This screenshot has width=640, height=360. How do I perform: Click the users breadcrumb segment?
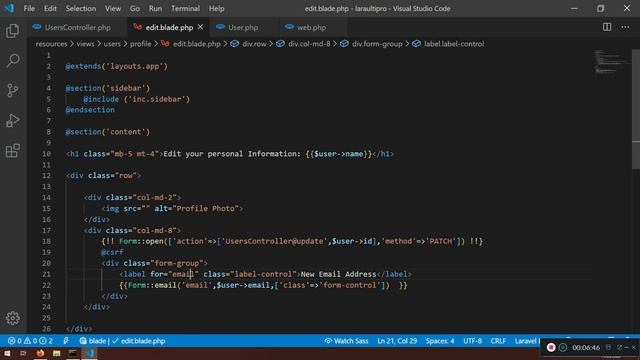[x=112, y=44]
